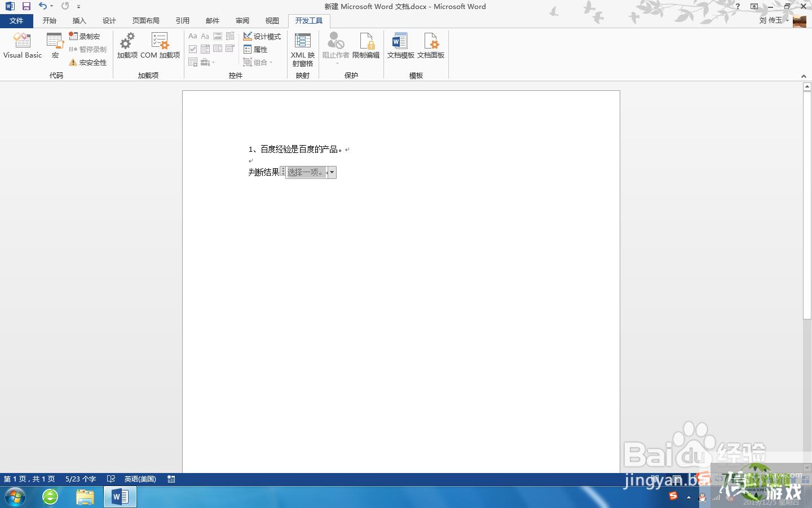Insert building block gallery content control
Image resolution: width=812 pixels, height=508 pixels.
(230, 36)
